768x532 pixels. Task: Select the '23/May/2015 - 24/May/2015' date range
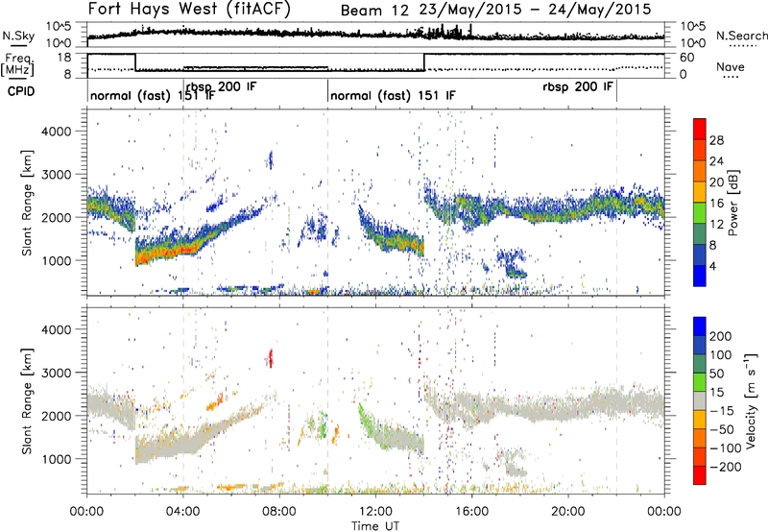click(536, 10)
